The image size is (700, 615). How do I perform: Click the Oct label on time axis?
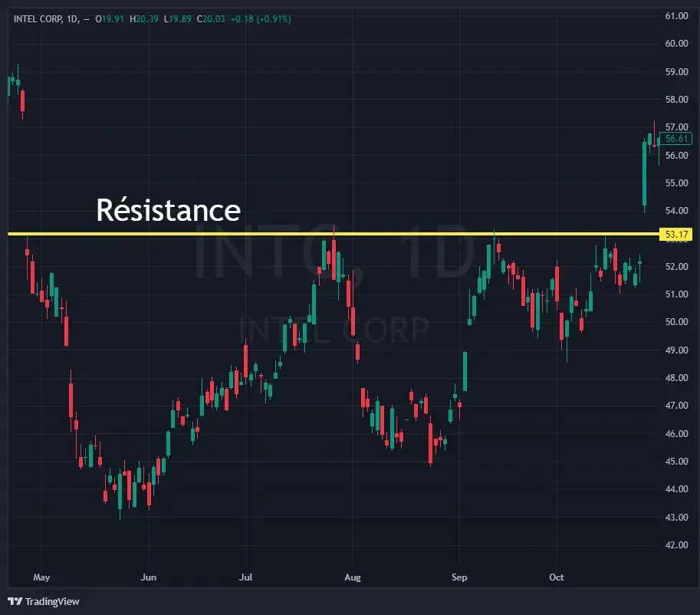[x=557, y=577]
